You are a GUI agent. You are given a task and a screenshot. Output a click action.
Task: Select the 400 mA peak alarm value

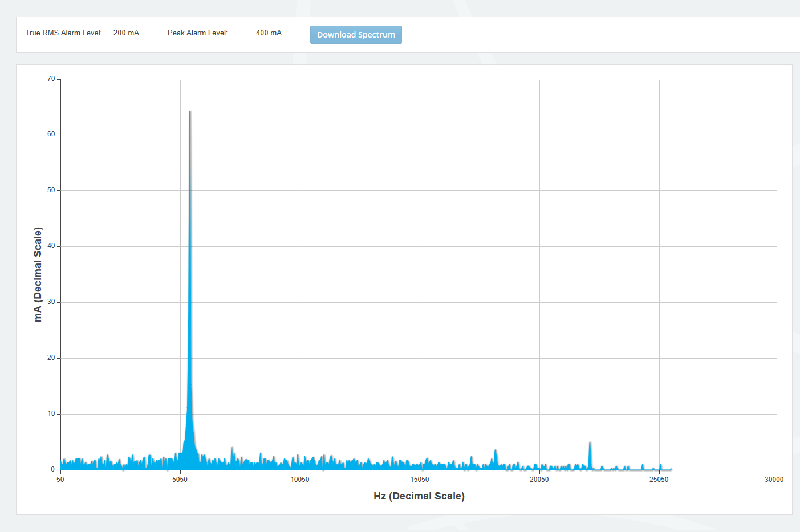269,33
